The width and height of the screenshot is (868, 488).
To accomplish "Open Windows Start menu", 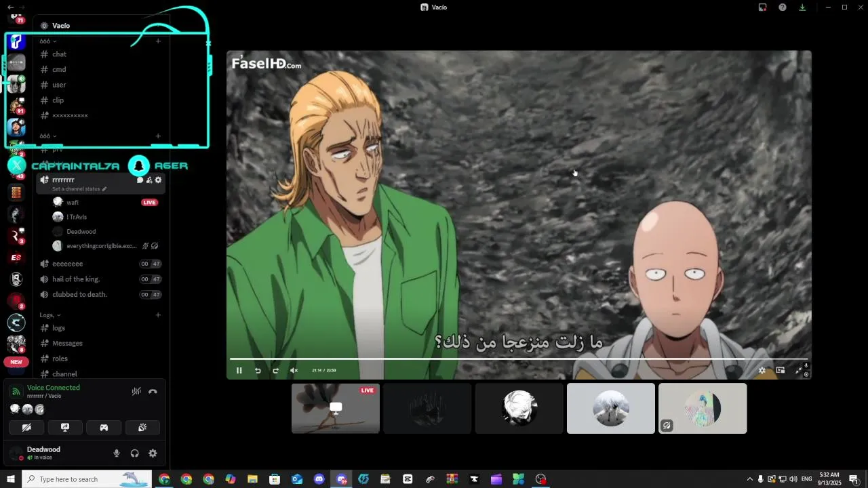I will point(11,479).
